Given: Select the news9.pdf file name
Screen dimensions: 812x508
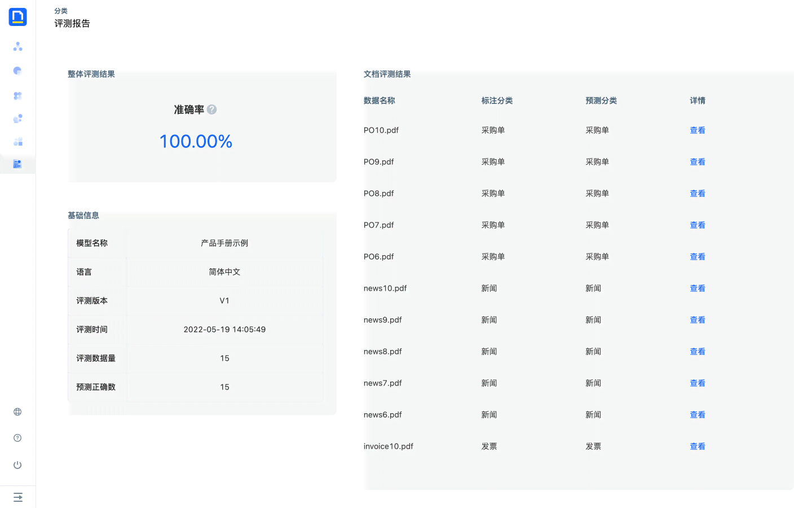Looking at the screenshot, I should pos(383,320).
